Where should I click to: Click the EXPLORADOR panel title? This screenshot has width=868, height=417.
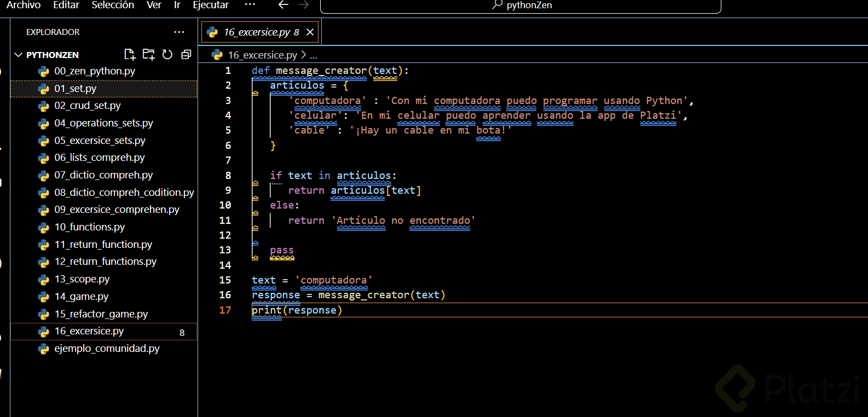pos(53,32)
